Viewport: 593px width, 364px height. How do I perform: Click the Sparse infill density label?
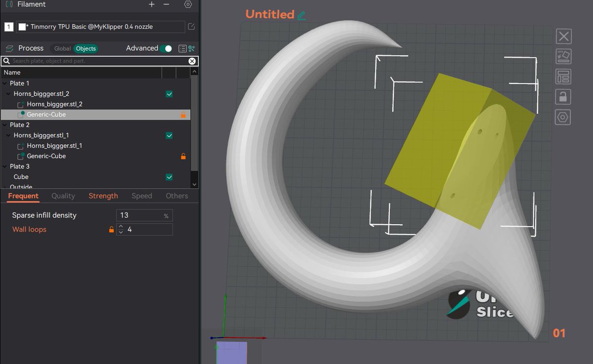click(44, 215)
